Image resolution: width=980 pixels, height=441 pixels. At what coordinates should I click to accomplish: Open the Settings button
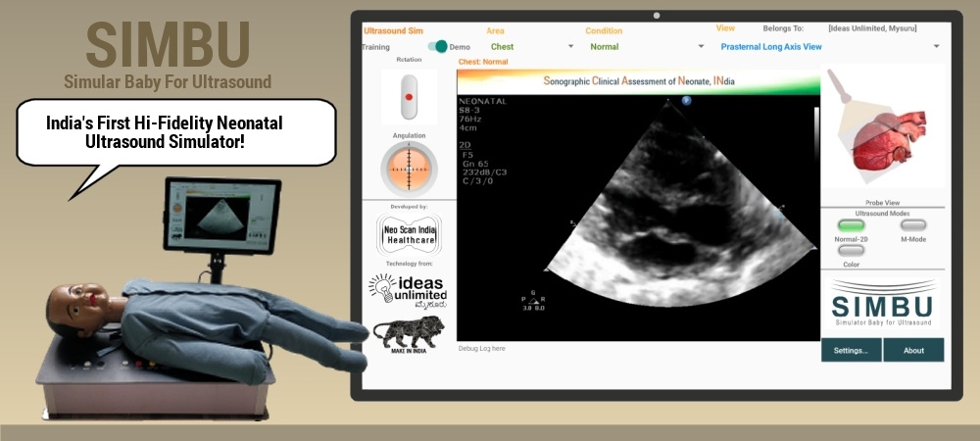point(851,350)
